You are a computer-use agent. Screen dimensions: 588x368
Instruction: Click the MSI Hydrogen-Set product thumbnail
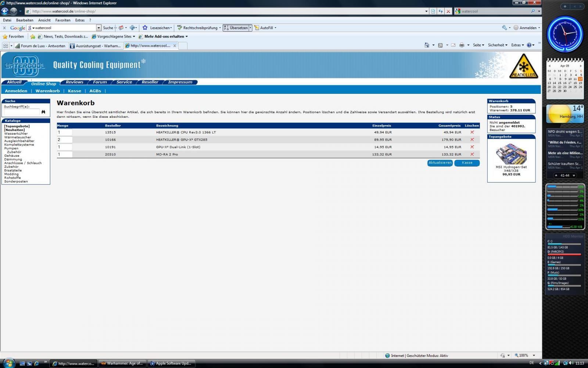pyautogui.click(x=511, y=153)
